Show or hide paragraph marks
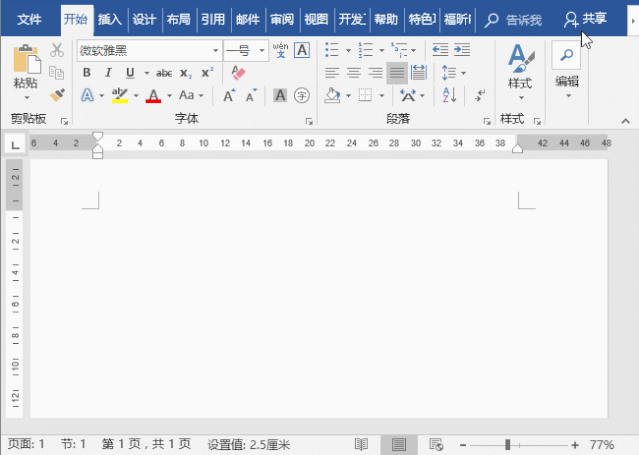Screen dimensions: 639x455 480,95
